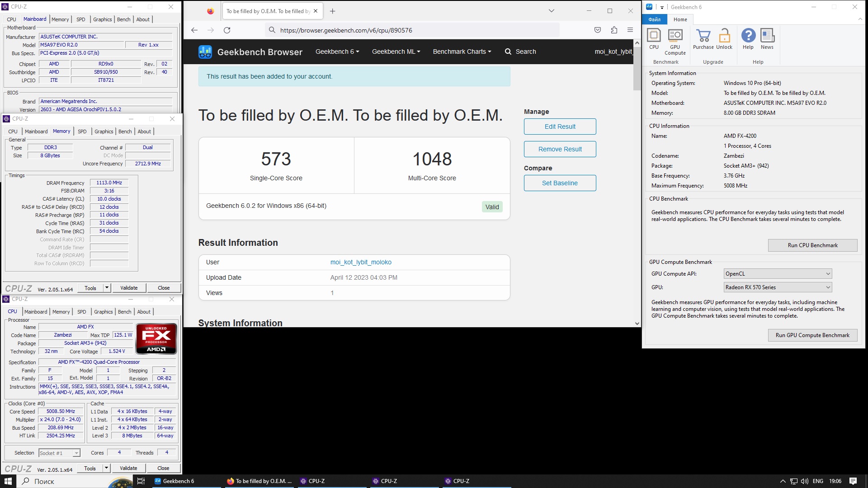Switch to Home tab in Geekbench 6
The image size is (868, 488).
(x=680, y=19)
